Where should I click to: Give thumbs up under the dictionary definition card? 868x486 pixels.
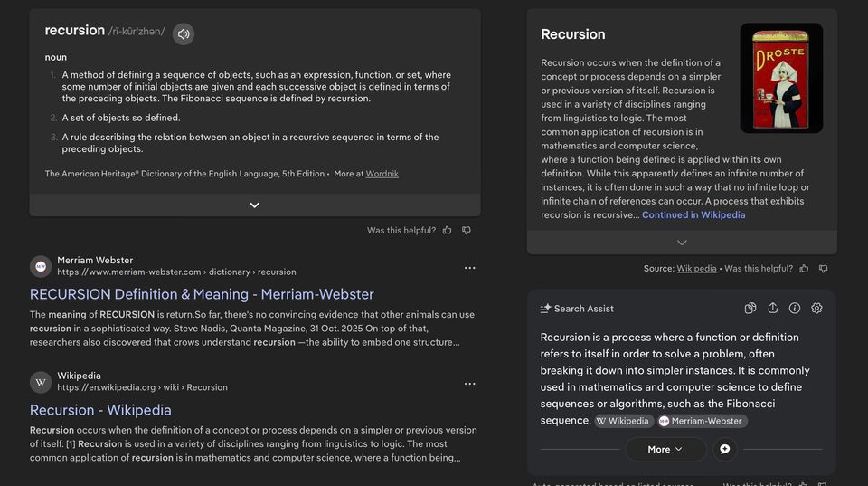point(448,230)
